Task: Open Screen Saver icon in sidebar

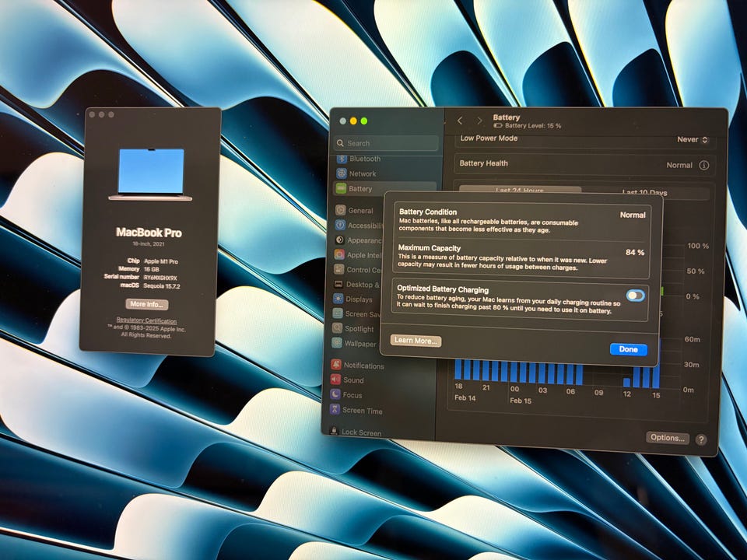Action: tap(338, 313)
